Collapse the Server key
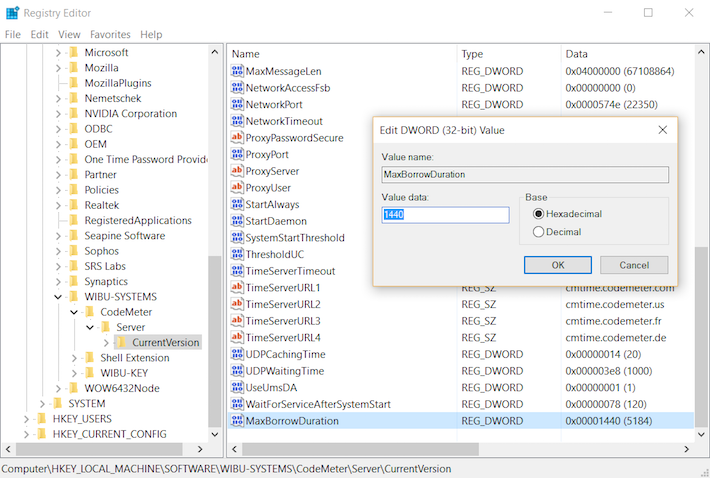The image size is (710, 478). click(90, 327)
